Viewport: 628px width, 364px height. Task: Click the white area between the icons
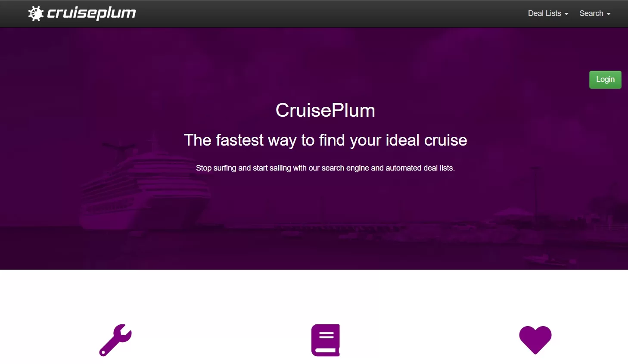pos(221,340)
